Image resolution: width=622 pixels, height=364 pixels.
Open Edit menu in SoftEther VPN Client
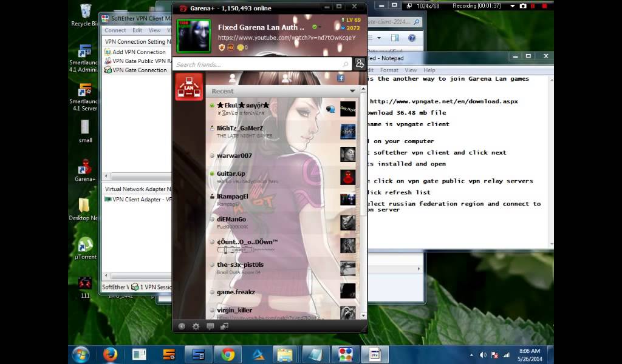[137, 30]
